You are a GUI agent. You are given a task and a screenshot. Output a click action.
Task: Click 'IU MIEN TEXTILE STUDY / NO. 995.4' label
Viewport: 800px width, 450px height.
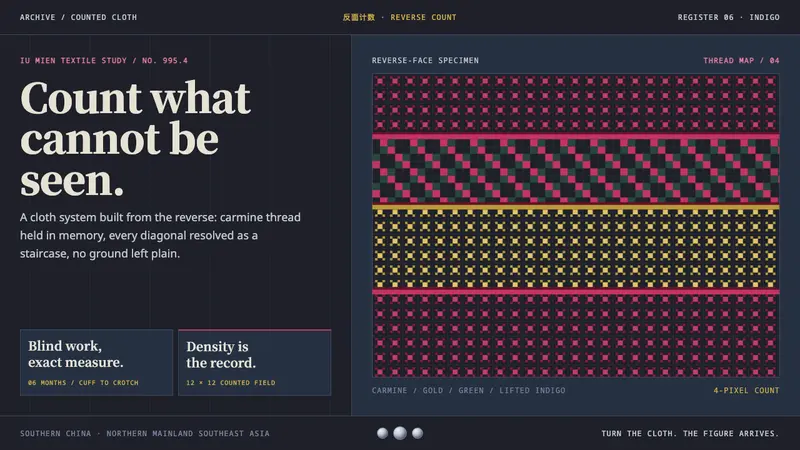click(x=104, y=61)
